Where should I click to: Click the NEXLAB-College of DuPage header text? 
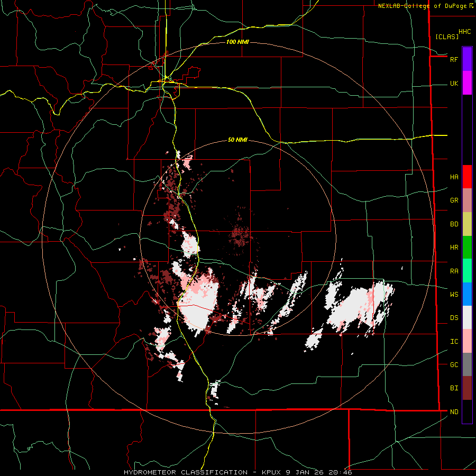423,6
